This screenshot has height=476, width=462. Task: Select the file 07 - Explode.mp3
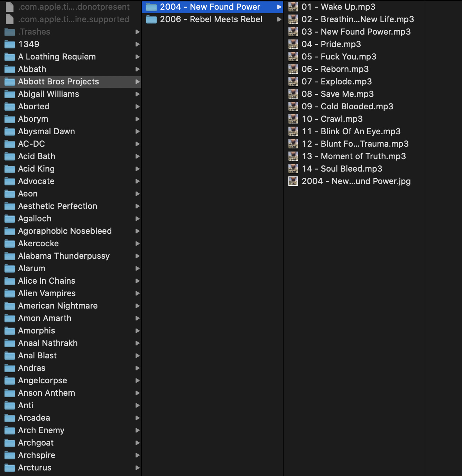click(x=354, y=82)
